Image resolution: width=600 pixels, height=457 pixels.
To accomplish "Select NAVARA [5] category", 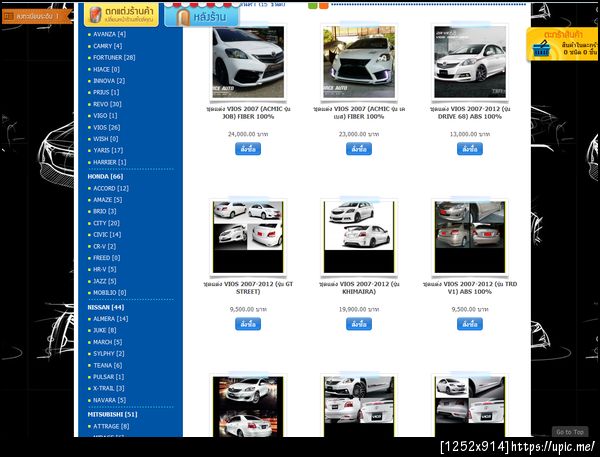I will (109, 400).
